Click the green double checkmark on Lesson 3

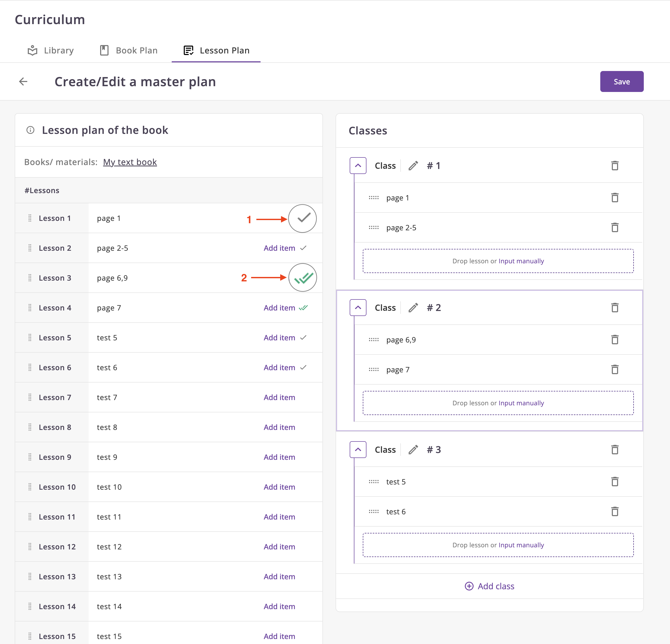[303, 278]
